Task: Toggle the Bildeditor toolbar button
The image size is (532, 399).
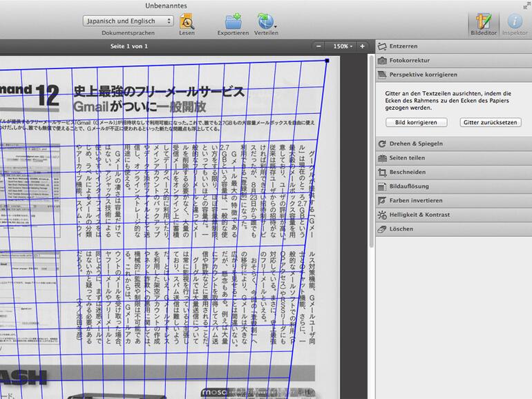Action: coord(483,21)
